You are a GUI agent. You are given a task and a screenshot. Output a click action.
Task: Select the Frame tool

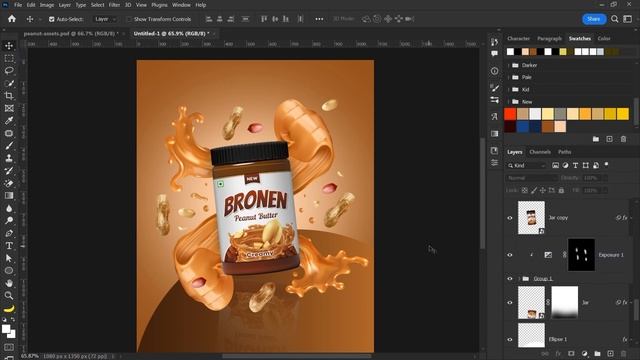click(x=9, y=108)
